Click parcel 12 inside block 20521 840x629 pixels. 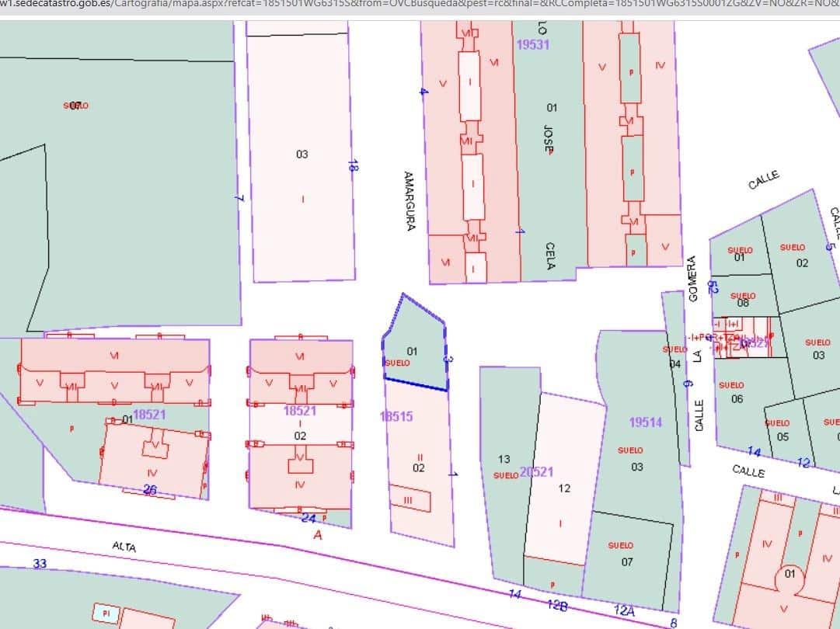[x=564, y=488]
